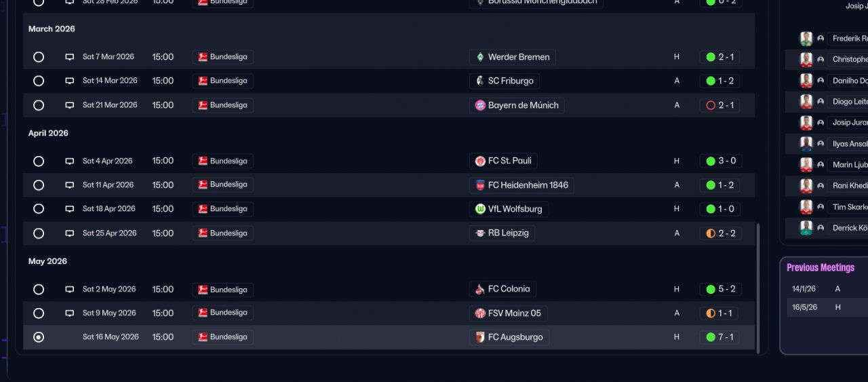This screenshot has width=868, height=382.
Task: Click the VfL Wolfsburg club logo
Action: pos(480,209)
